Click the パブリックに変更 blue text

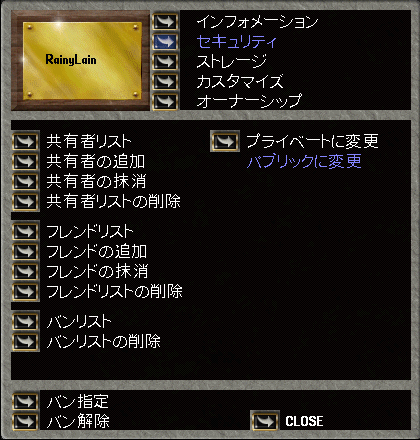(x=304, y=161)
